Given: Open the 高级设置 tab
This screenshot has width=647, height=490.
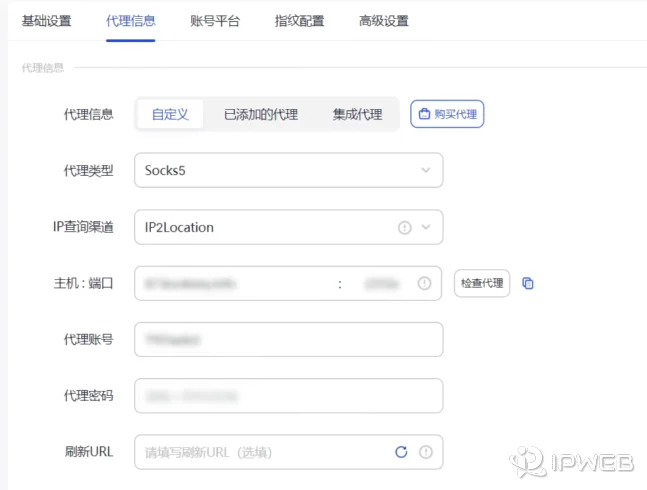Looking at the screenshot, I should click(383, 21).
